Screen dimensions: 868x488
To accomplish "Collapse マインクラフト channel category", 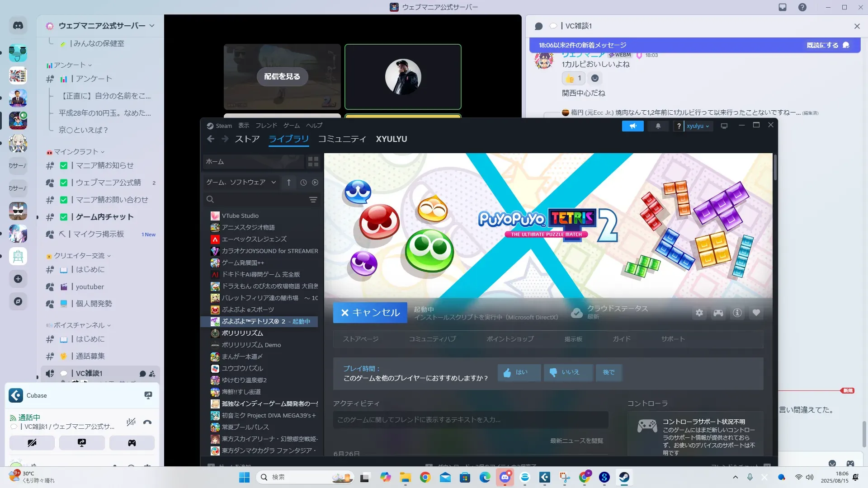I will 76,152.
